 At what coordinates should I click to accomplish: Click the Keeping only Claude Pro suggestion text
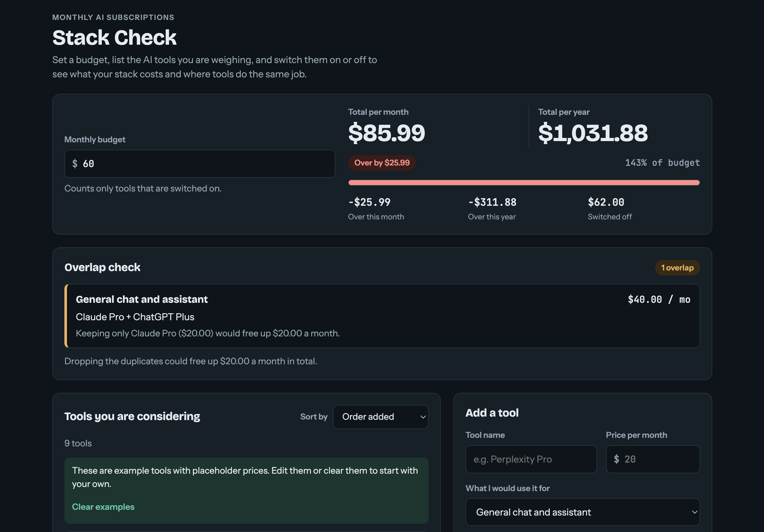pyautogui.click(x=207, y=333)
